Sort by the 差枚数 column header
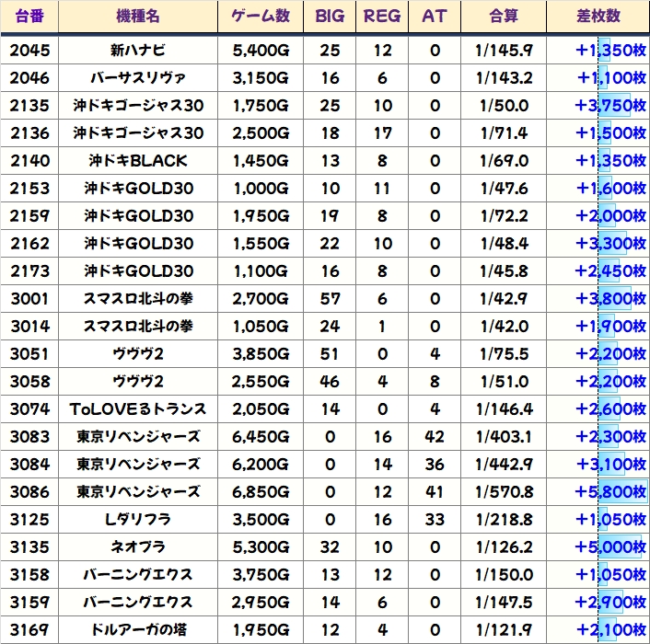Screen dimensions: 650x644 coord(597,17)
